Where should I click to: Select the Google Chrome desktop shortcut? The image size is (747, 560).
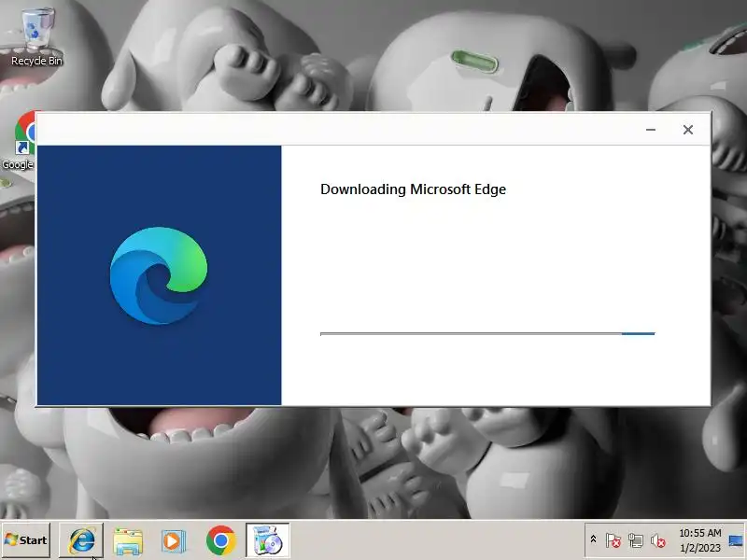pos(18,141)
